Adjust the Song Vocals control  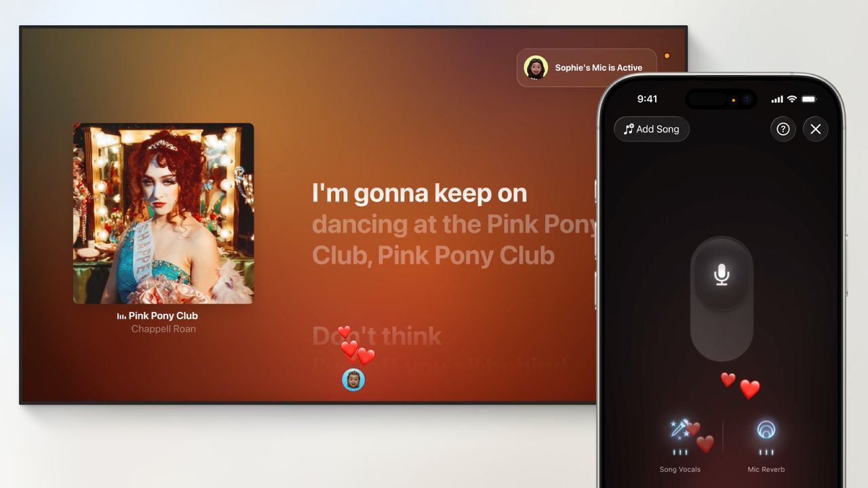(680, 436)
